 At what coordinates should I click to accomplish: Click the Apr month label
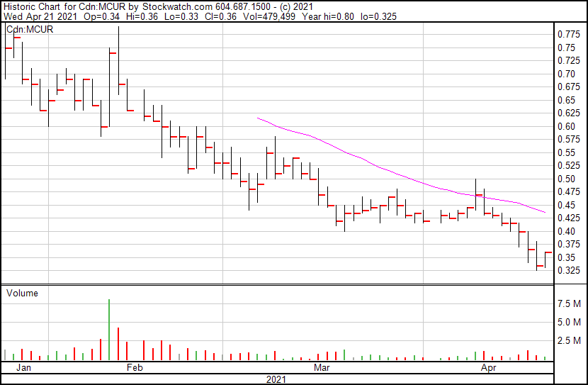489,367
